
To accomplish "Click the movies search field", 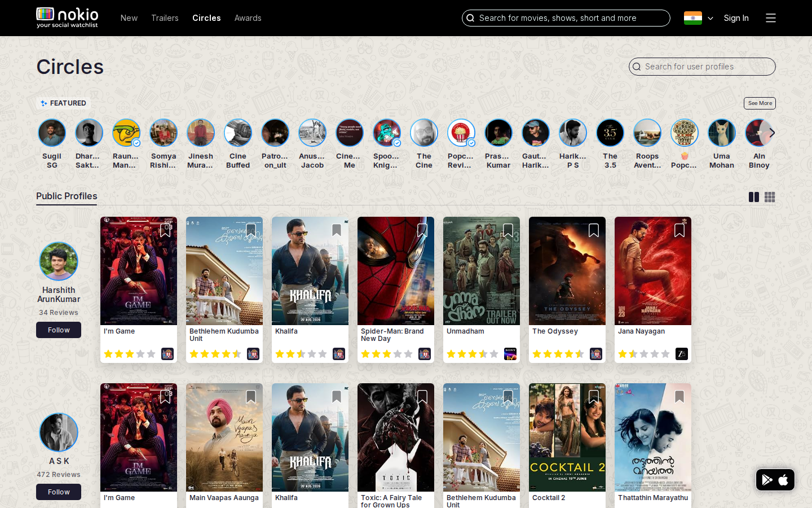I will (566, 18).
